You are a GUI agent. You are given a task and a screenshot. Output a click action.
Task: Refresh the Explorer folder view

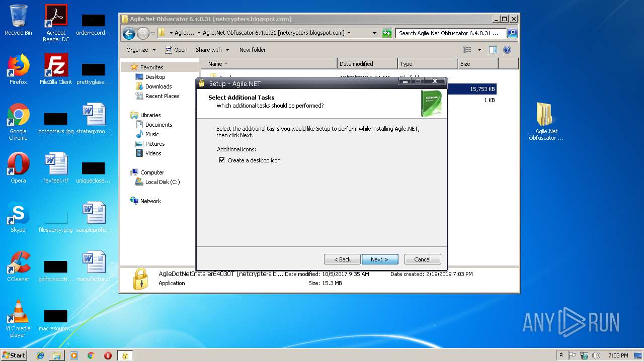pos(387,33)
